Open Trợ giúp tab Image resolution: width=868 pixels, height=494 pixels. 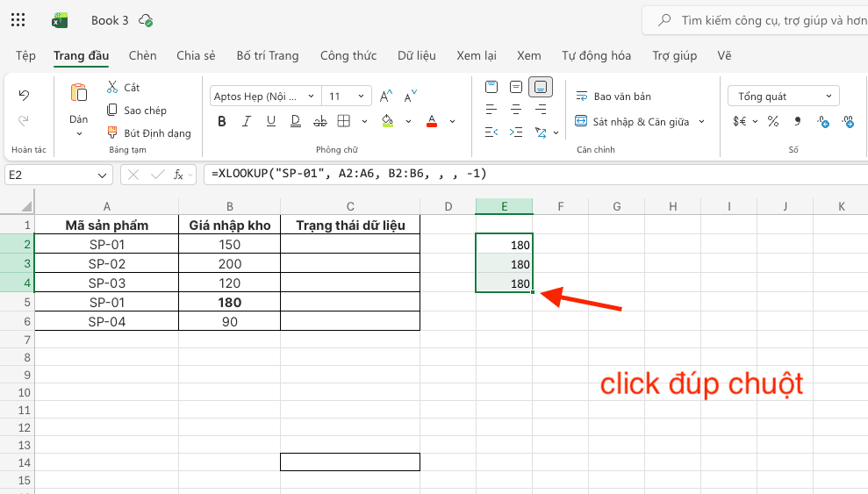pyautogui.click(x=674, y=55)
